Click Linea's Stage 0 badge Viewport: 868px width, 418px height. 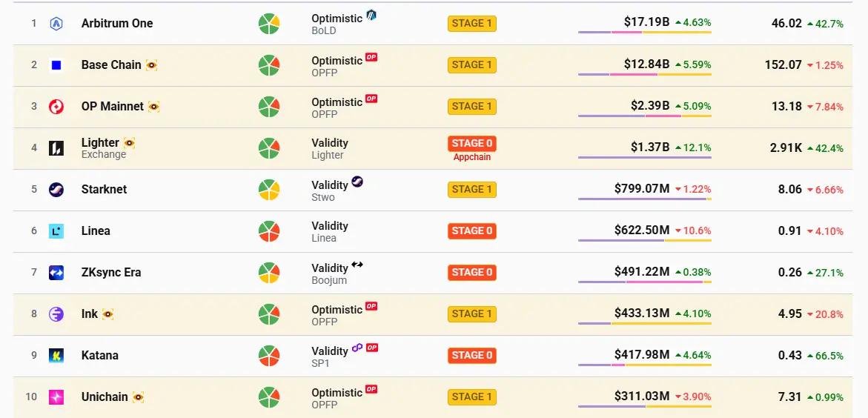(471, 231)
